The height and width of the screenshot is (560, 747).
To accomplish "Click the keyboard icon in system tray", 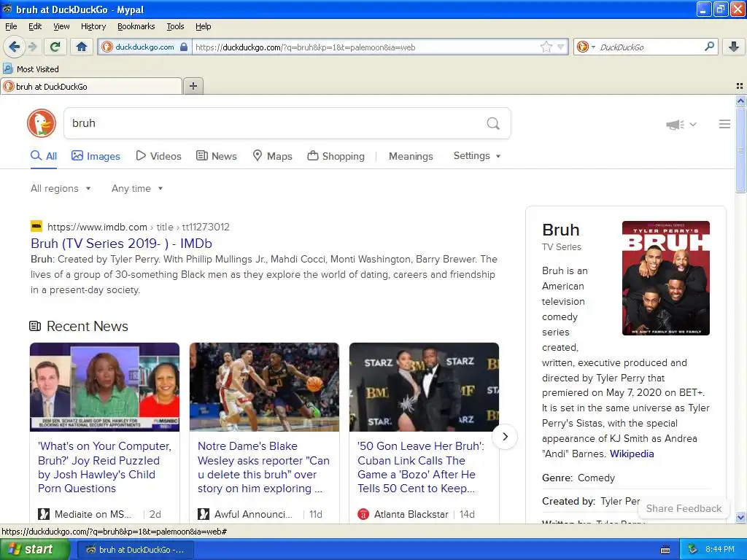I will pos(665,550).
